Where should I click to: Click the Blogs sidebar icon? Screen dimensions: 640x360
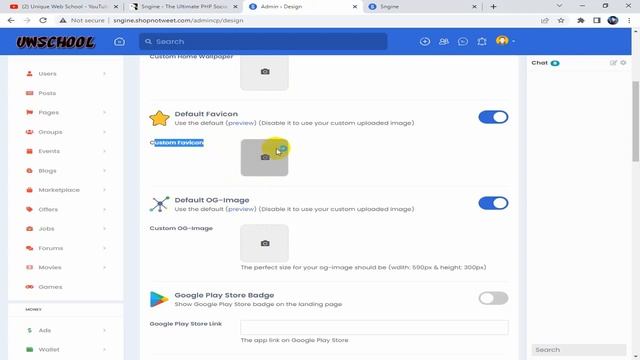pos(29,171)
